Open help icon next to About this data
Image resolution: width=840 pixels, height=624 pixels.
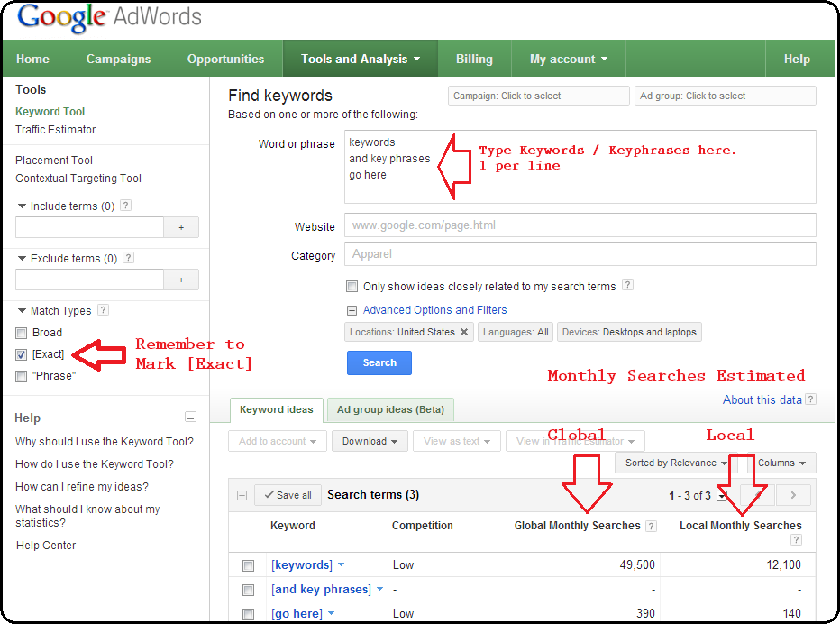(811, 399)
